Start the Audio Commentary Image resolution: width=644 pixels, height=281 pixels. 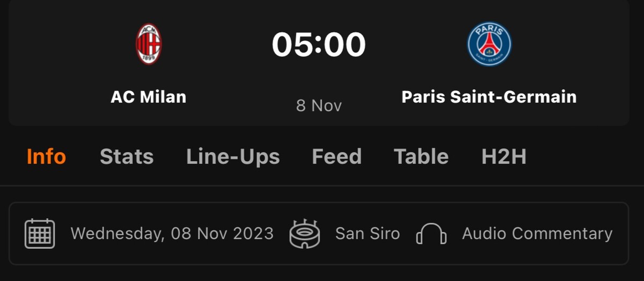pyautogui.click(x=537, y=234)
